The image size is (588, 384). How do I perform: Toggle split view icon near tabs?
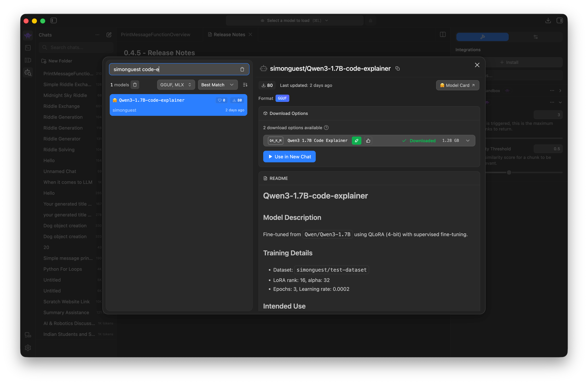(x=443, y=35)
